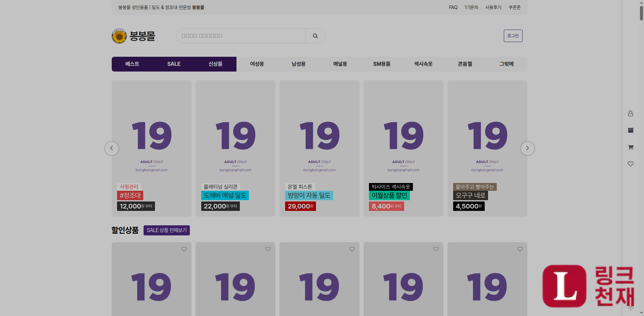Open the 방망이 자동 딜도 banner card

click(x=319, y=148)
